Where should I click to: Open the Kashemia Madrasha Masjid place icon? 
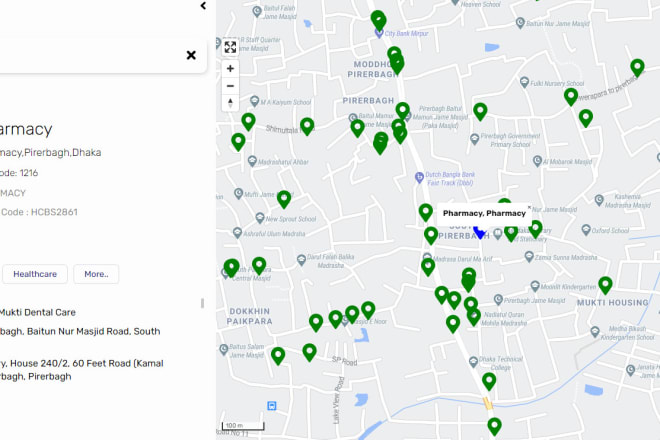[x=599, y=200]
